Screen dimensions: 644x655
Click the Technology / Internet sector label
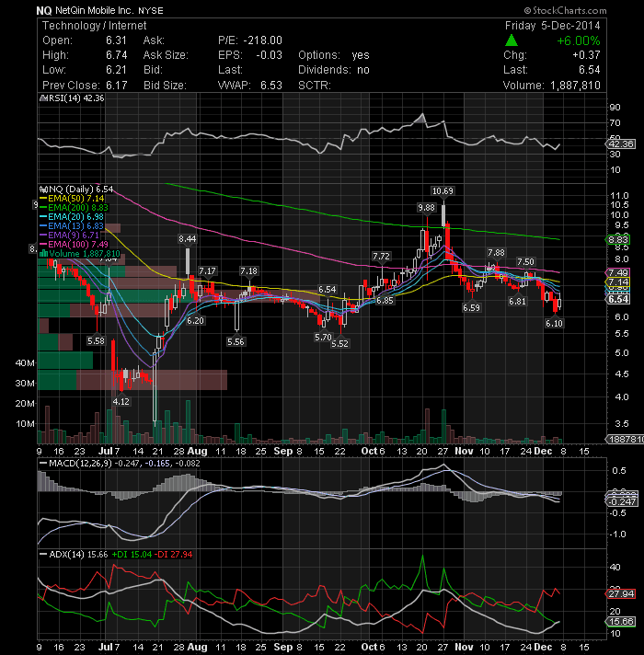(95, 26)
